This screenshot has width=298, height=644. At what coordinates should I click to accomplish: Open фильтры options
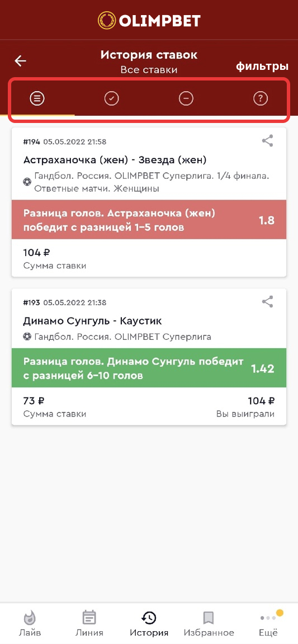point(262,66)
